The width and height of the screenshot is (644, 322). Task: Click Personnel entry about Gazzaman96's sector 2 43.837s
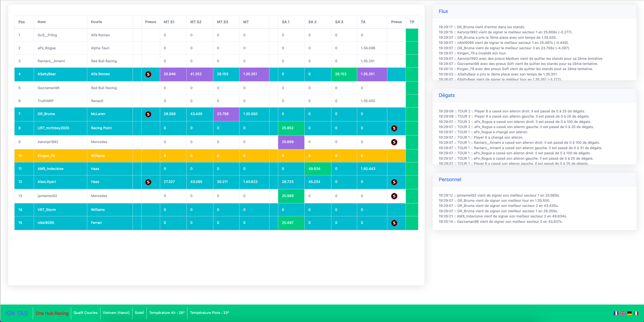point(500,222)
